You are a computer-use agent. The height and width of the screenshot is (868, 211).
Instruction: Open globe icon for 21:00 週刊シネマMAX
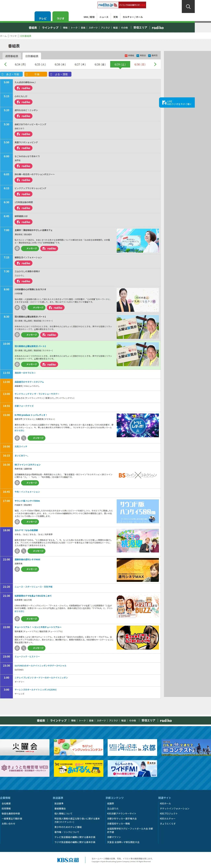[17, 569]
